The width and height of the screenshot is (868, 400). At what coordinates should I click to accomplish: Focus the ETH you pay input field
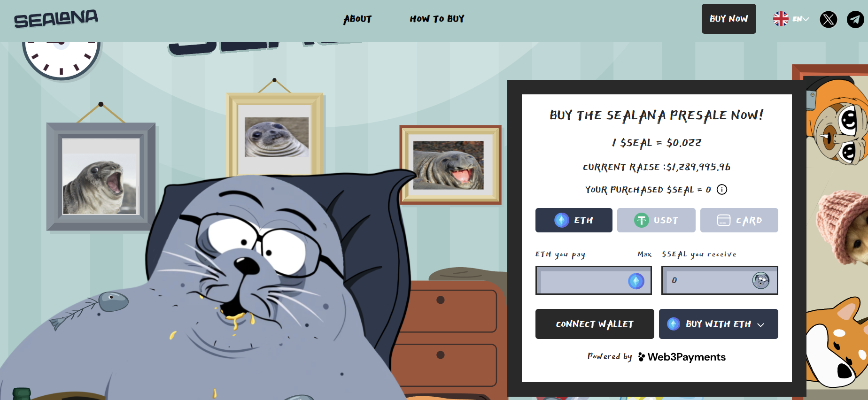[594, 280]
